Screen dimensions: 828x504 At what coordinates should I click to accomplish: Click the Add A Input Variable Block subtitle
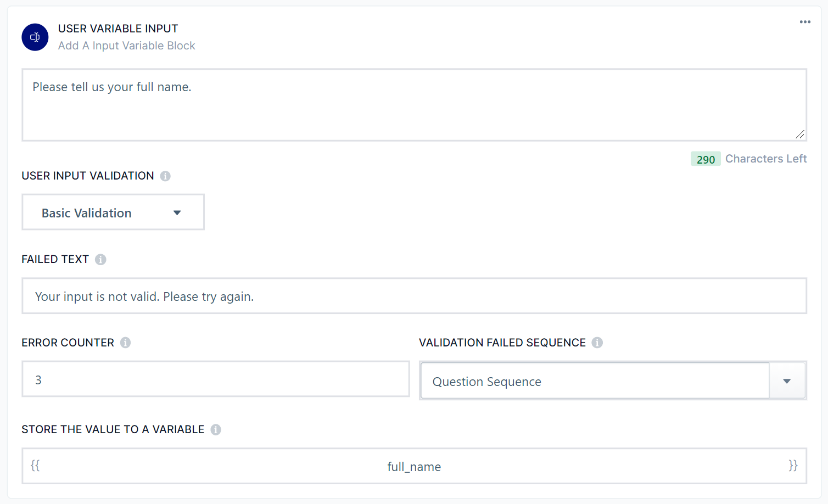tap(127, 46)
